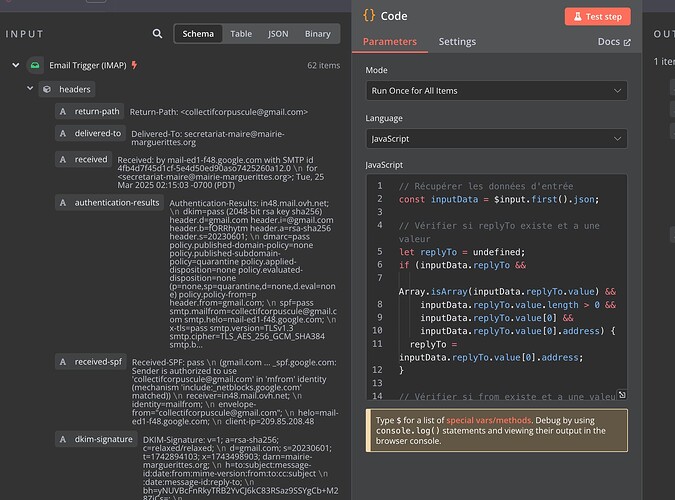Collapse the headers group

point(30,88)
